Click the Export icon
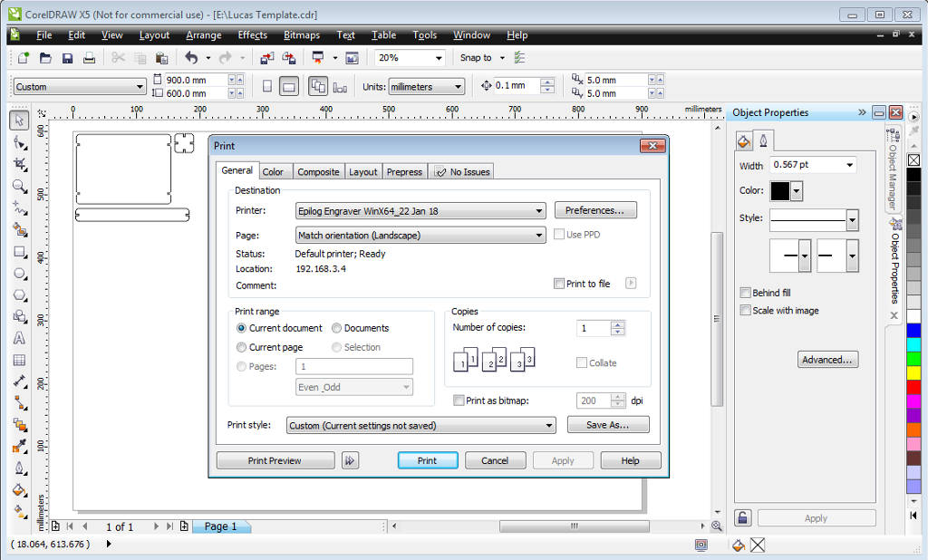This screenshot has width=928, height=560. tap(289, 58)
